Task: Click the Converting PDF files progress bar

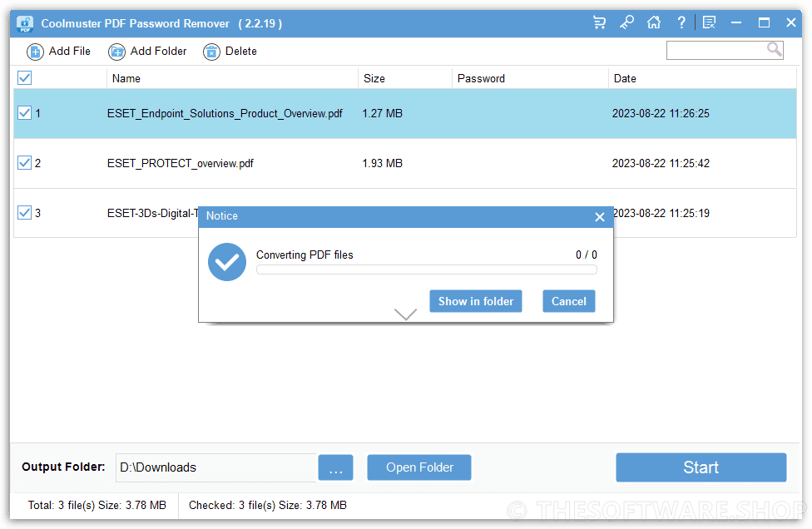Action: click(427, 269)
